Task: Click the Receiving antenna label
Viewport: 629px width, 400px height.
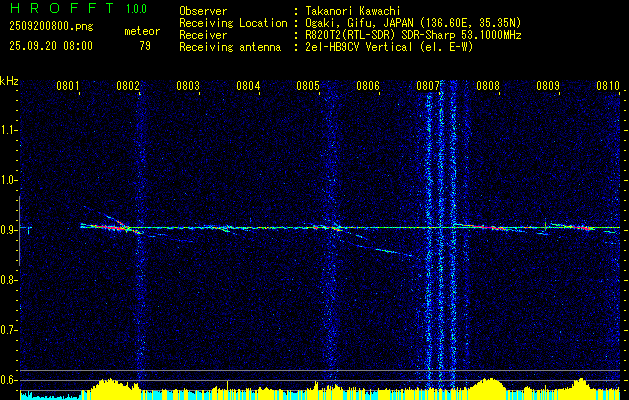Action: click(230, 47)
